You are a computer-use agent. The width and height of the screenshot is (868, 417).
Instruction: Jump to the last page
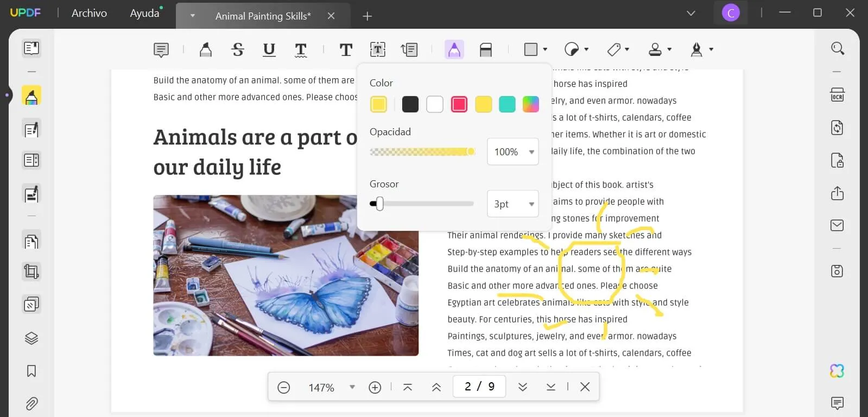click(551, 387)
